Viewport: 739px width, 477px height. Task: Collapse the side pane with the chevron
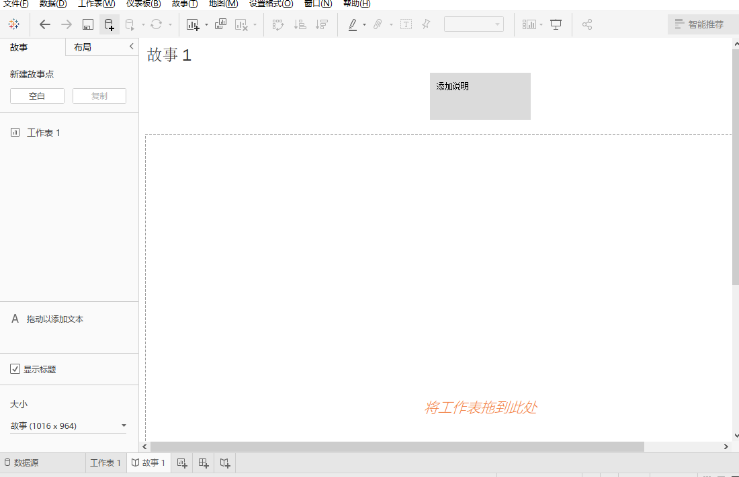click(131, 47)
